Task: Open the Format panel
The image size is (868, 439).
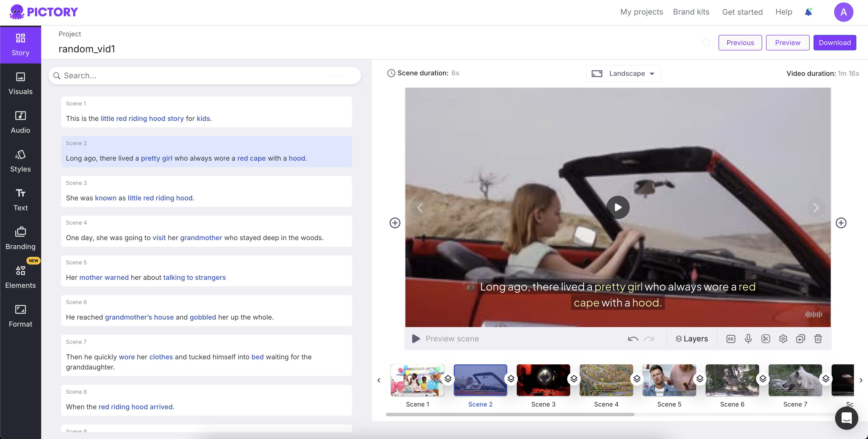Action: (21, 316)
